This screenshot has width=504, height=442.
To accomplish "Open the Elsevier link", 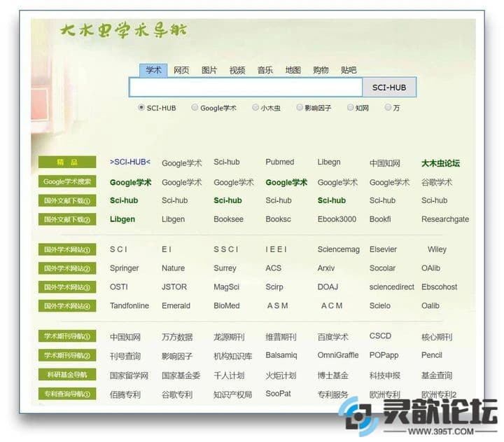I will click(383, 249).
